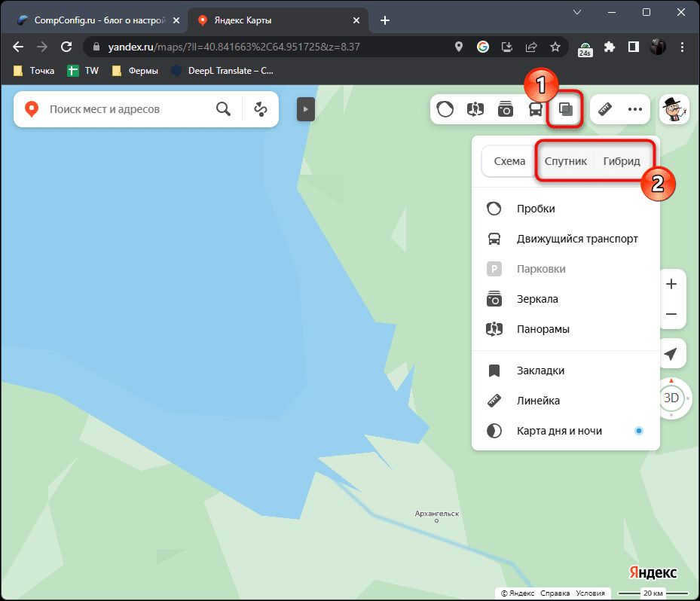The image size is (700, 601).
Task: Open the DeepL Translate bookmark
Action: [222, 71]
